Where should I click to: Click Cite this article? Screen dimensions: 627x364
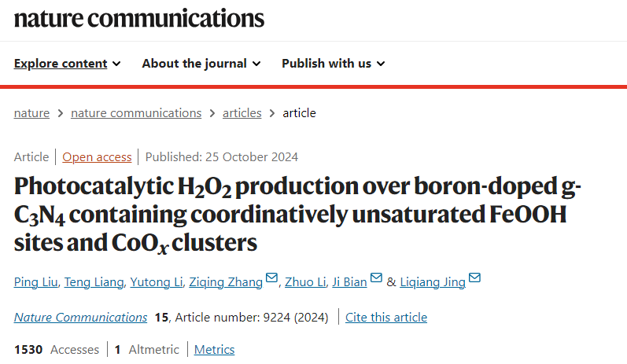[x=386, y=318]
